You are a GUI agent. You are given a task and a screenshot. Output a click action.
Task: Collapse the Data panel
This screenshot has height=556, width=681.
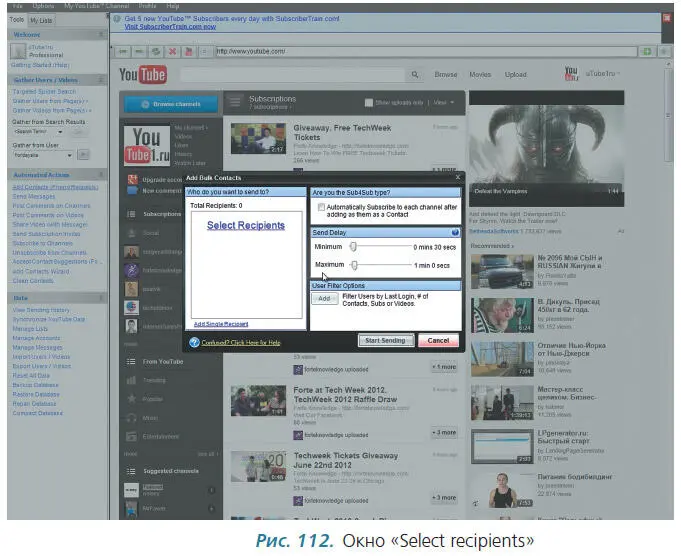(x=101, y=298)
